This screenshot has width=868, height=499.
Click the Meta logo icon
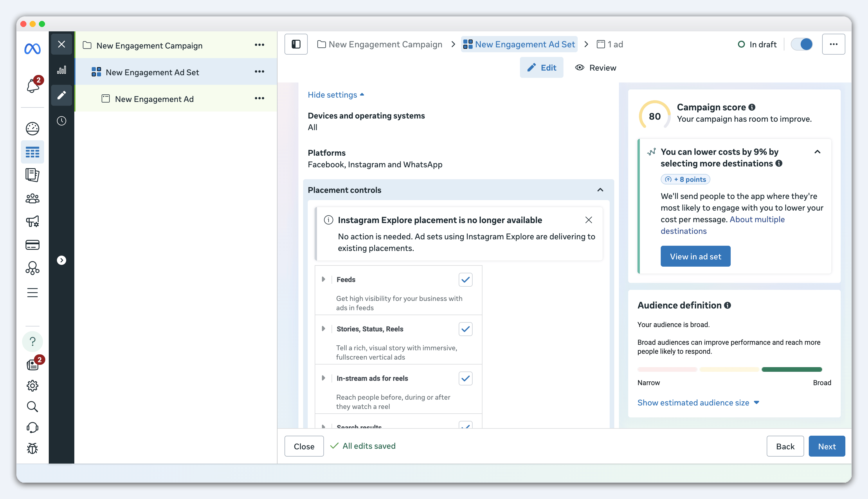coord(33,49)
